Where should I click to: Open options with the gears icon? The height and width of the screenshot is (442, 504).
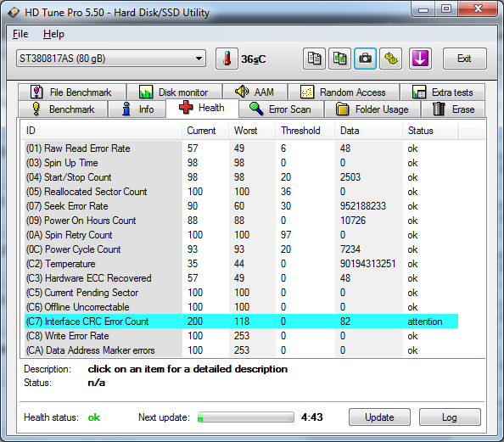click(x=390, y=59)
